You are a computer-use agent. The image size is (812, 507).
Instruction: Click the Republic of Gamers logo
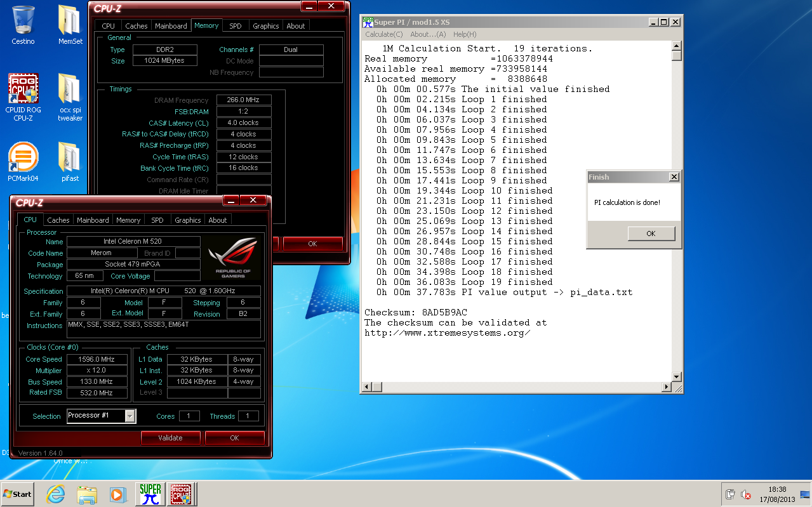click(x=232, y=258)
